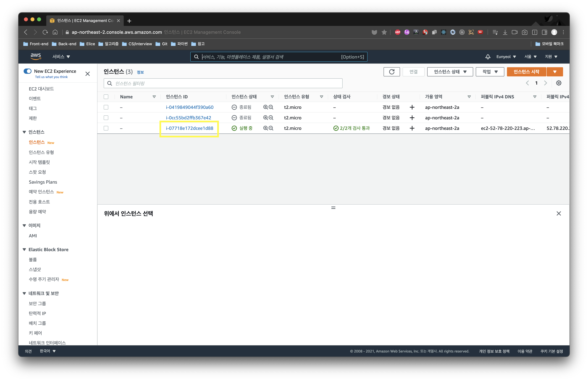Check the select-all instances checkbox
Screen dimensions: 588x381
tap(106, 97)
